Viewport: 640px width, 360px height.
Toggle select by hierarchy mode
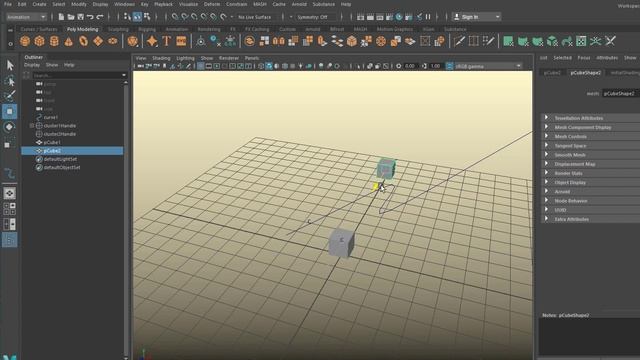(x=127, y=17)
